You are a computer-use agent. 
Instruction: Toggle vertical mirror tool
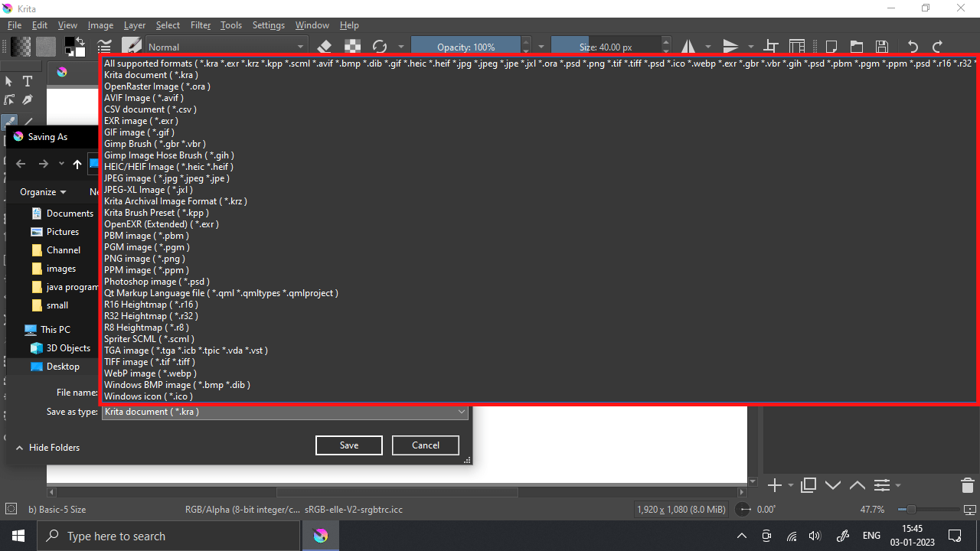coord(730,47)
